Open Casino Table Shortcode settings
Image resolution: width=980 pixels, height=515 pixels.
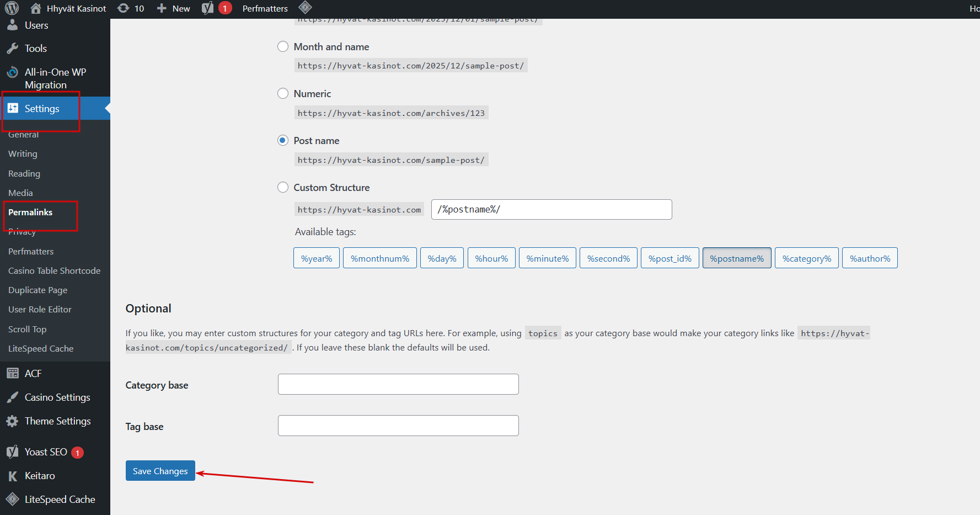(x=54, y=270)
